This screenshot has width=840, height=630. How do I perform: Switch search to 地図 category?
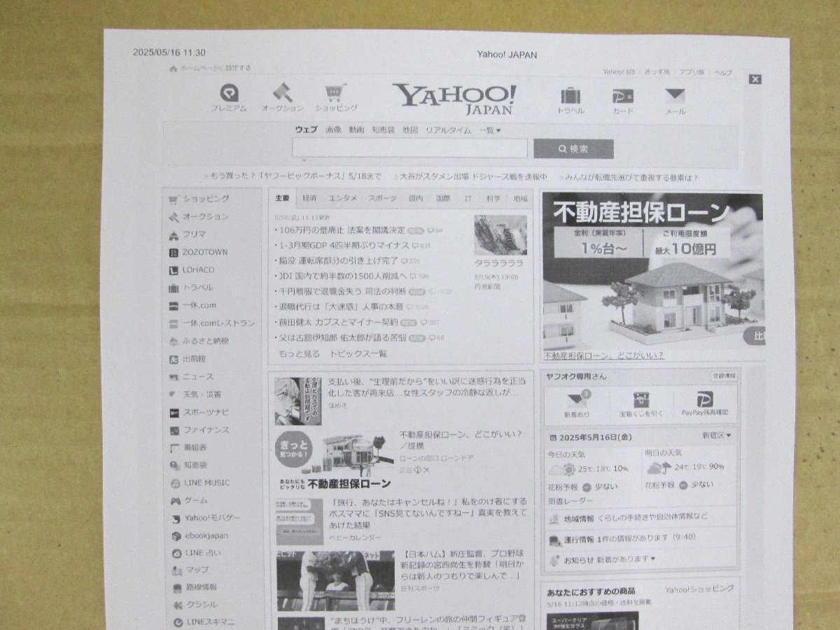(410, 130)
